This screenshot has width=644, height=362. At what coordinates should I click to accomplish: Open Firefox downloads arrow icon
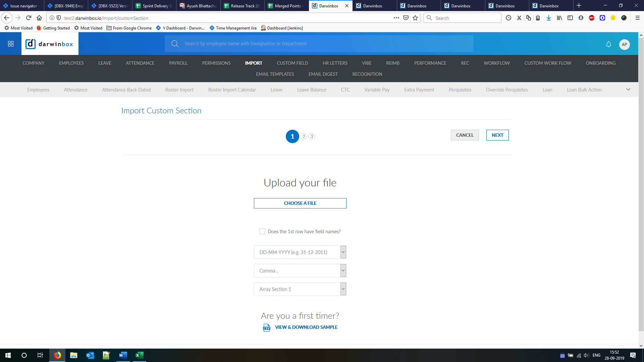(548, 18)
